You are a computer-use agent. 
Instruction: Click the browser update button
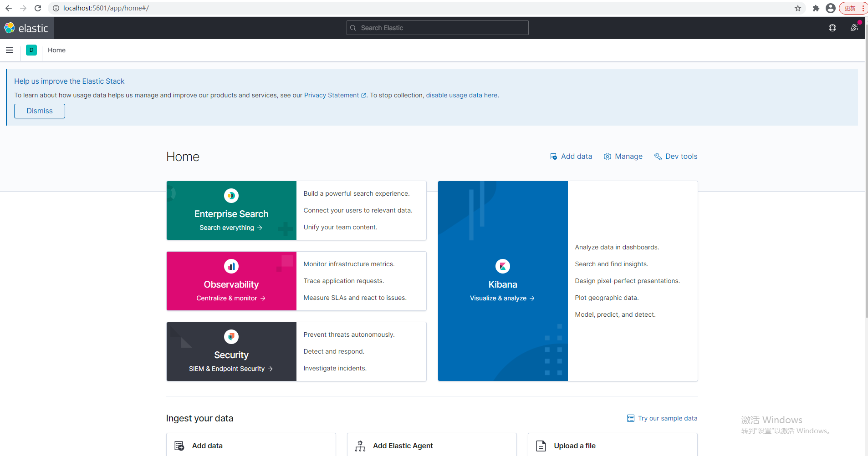click(x=853, y=8)
